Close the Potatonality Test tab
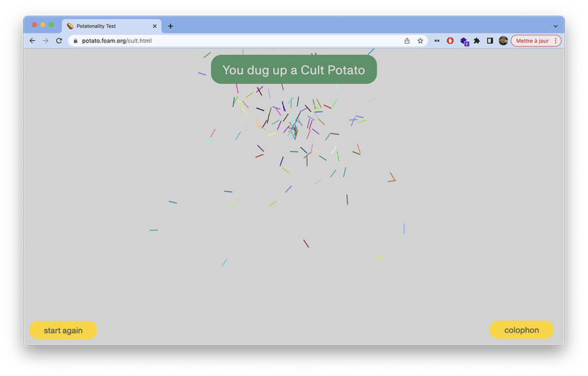Viewport: 588px width, 376px height. (154, 26)
